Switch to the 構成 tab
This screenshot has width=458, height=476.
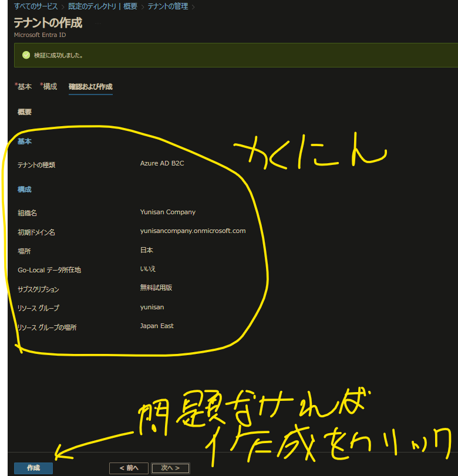pos(49,86)
